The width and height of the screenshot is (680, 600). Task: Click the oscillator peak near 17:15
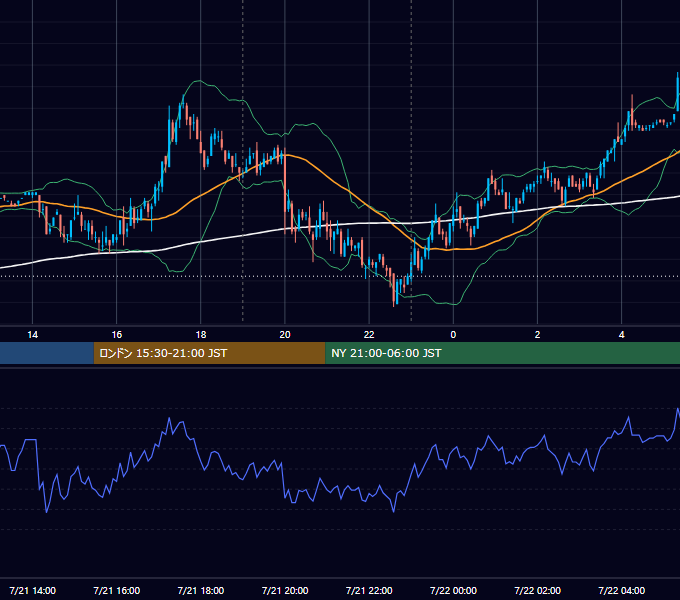pos(169,419)
